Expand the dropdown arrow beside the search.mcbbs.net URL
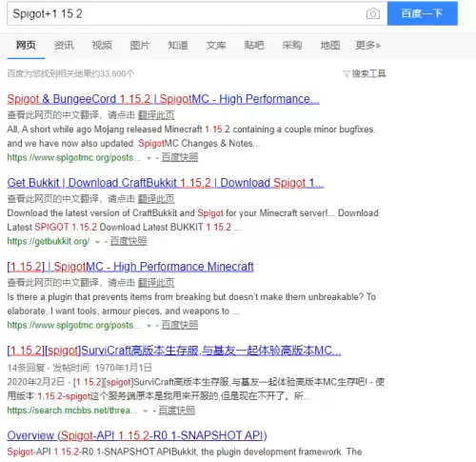 pyautogui.click(x=146, y=411)
